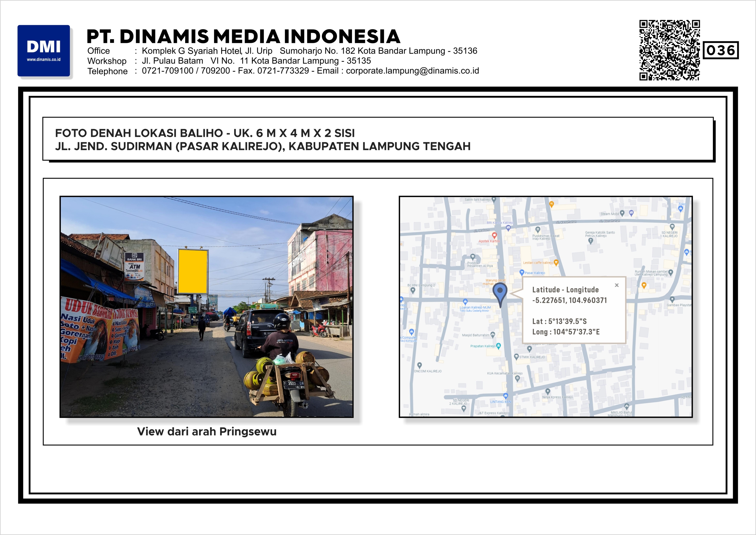Click the Prapatan Kalirejo teal pin

[x=498, y=346]
